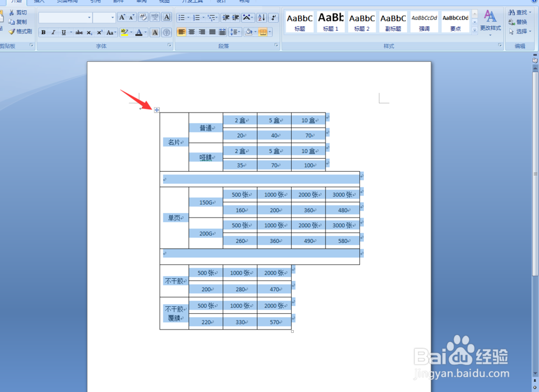Click the 单页 table cell
Screen dimensions: 539x392
point(174,218)
